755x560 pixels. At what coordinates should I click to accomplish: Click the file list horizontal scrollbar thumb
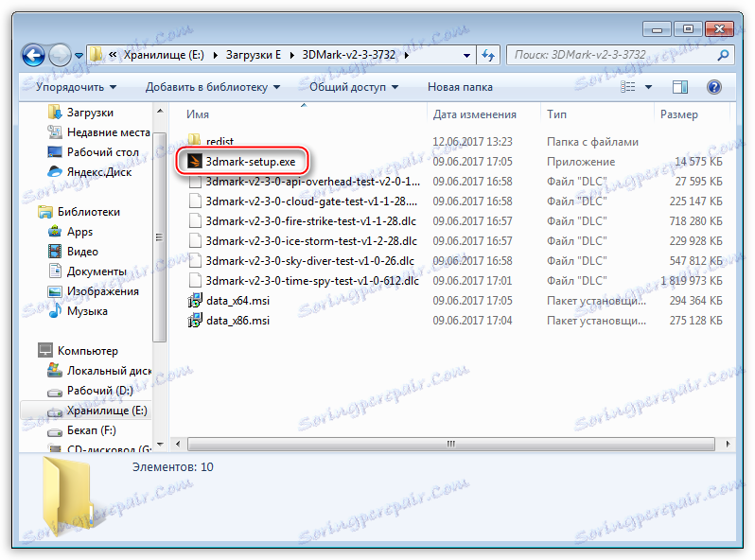click(x=450, y=444)
